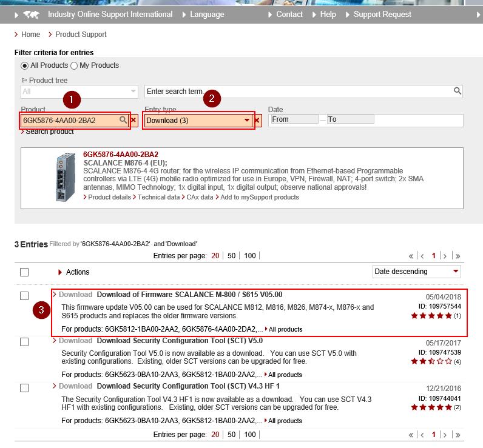Viewport: 483px width, 448px height.
Task: Go to first page using top pagination arrows
Action: (411, 256)
